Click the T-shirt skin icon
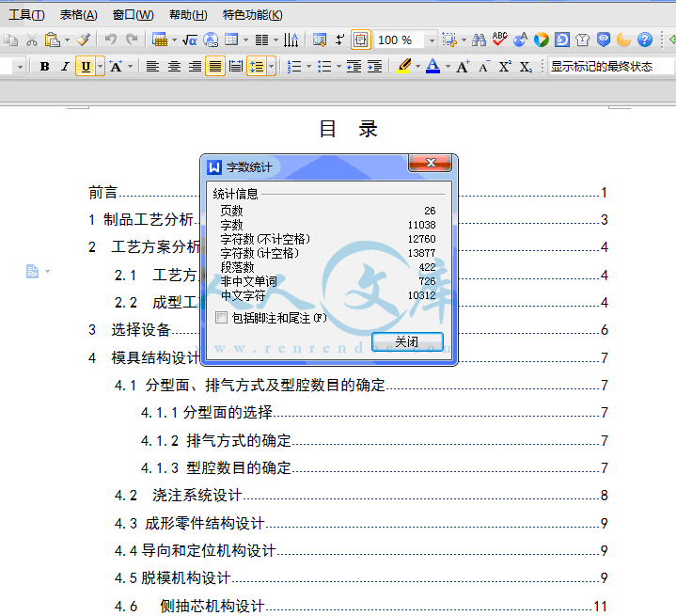This screenshot has height=616, width=676. [x=582, y=40]
